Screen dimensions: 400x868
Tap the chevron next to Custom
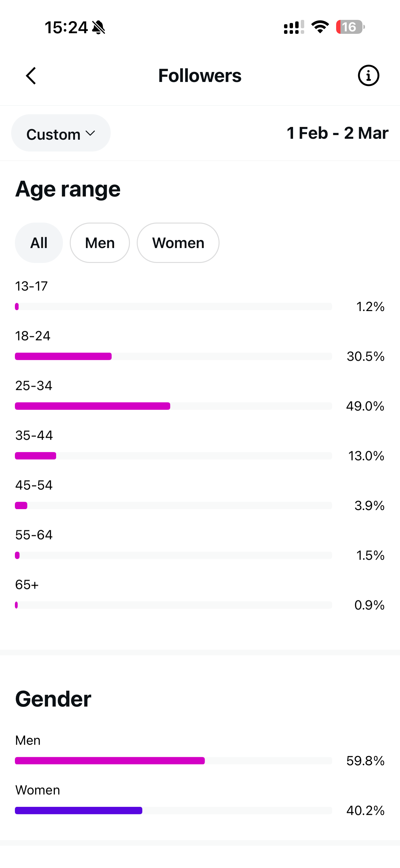[x=90, y=133]
